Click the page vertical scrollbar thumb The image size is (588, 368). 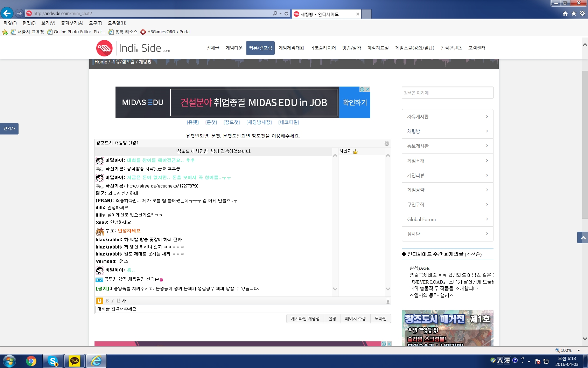coord(585,145)
